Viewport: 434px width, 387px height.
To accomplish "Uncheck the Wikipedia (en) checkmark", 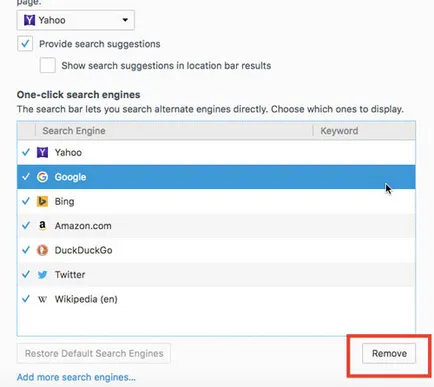I will 26,299.
